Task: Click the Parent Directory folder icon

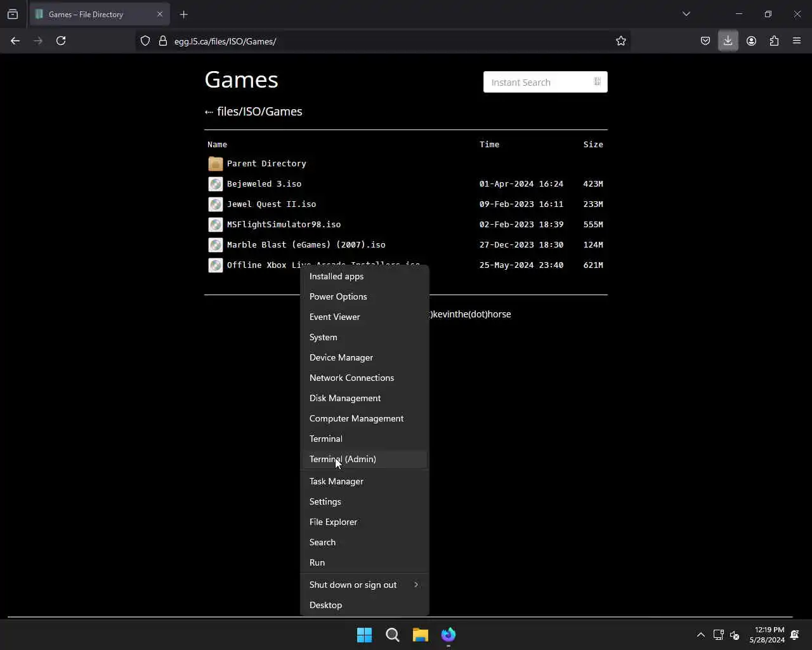Action: (x=216, y=164)
